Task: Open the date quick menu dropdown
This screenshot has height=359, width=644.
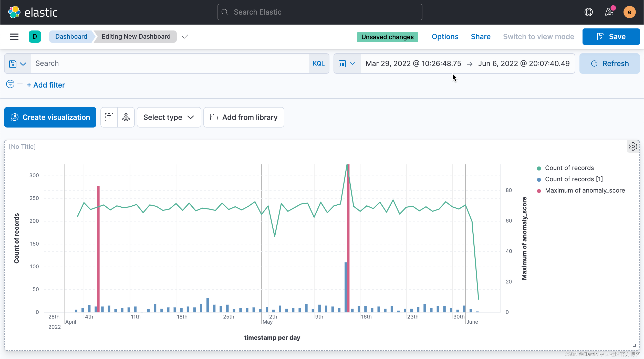Action: click(x=347, y=64)
